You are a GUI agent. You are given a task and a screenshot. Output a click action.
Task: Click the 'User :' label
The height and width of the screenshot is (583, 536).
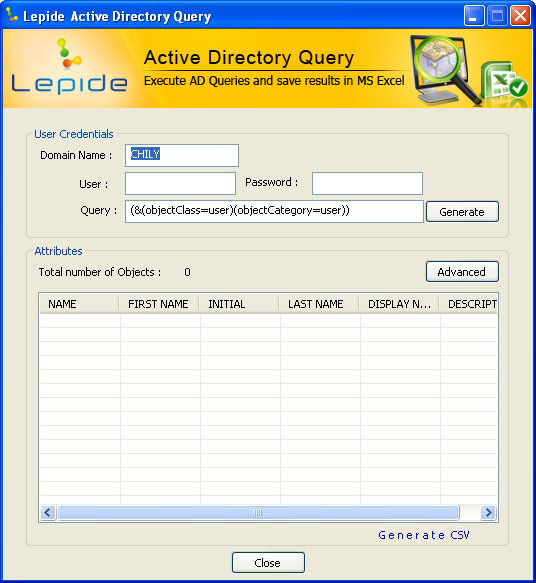(x=94, y=184)
